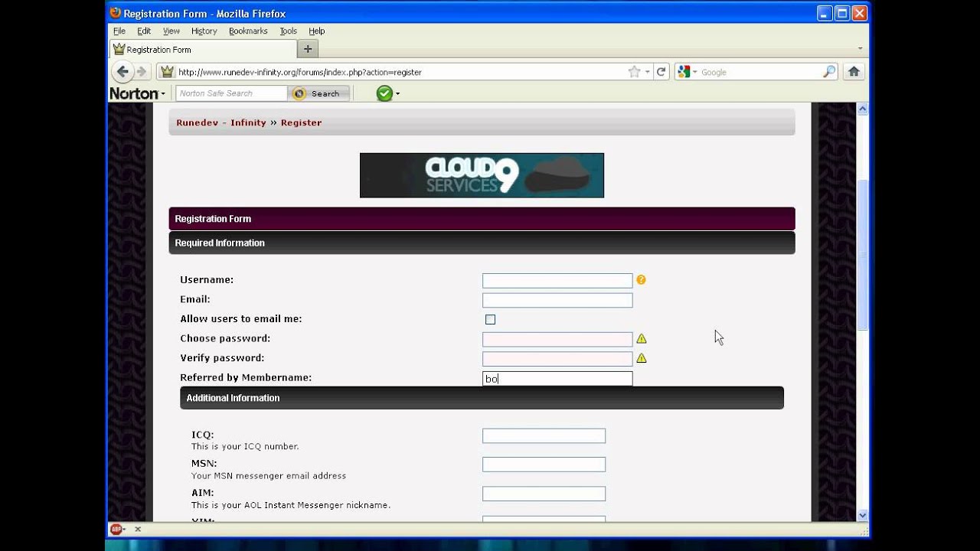Click the Email input field
Viewport: 980px width, 551px height.
coord(557,300)
